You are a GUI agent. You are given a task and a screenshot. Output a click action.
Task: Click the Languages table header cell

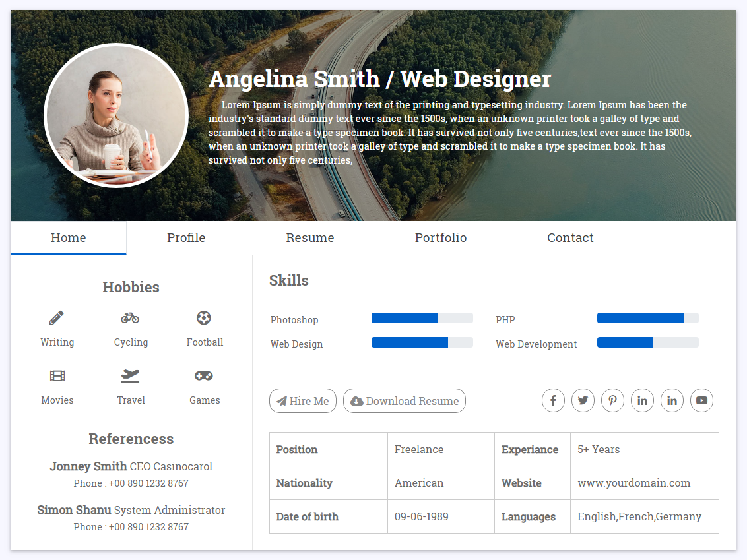(533, 516)
